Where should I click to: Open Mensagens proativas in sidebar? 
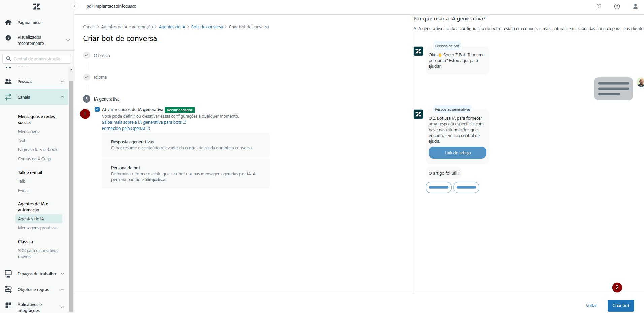click(x=37, y=228)
